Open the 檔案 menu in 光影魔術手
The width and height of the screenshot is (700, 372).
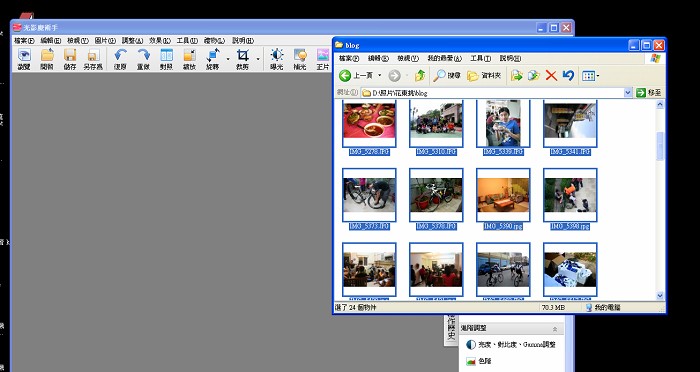tap(24, 41)
